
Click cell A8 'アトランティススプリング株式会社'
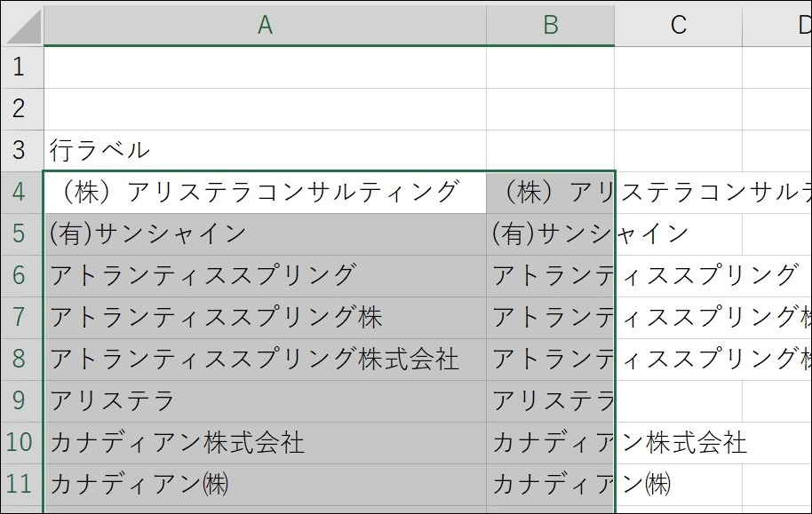[x=265, y=360]
